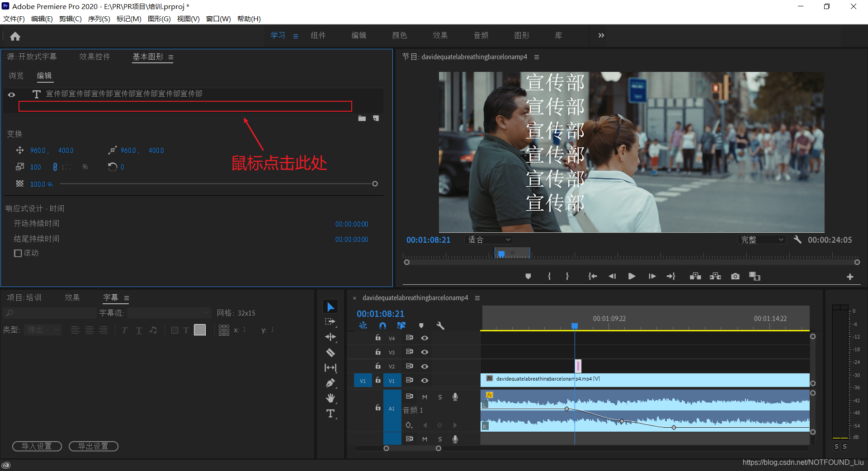868x471 pixels.
Task: Switch to 浏览 tab
Action: [16, 75]
